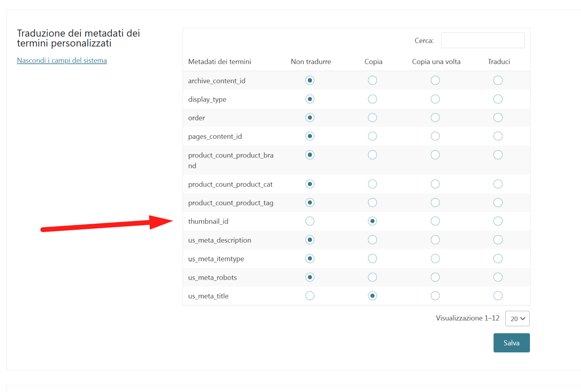
Task: Set order field to Copia
Action: [372, 118]
